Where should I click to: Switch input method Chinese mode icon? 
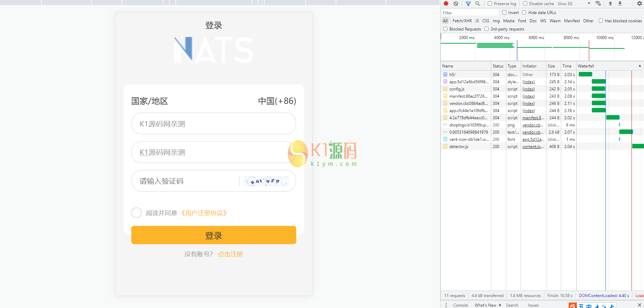pyautogui.click(x=589, y=306)
